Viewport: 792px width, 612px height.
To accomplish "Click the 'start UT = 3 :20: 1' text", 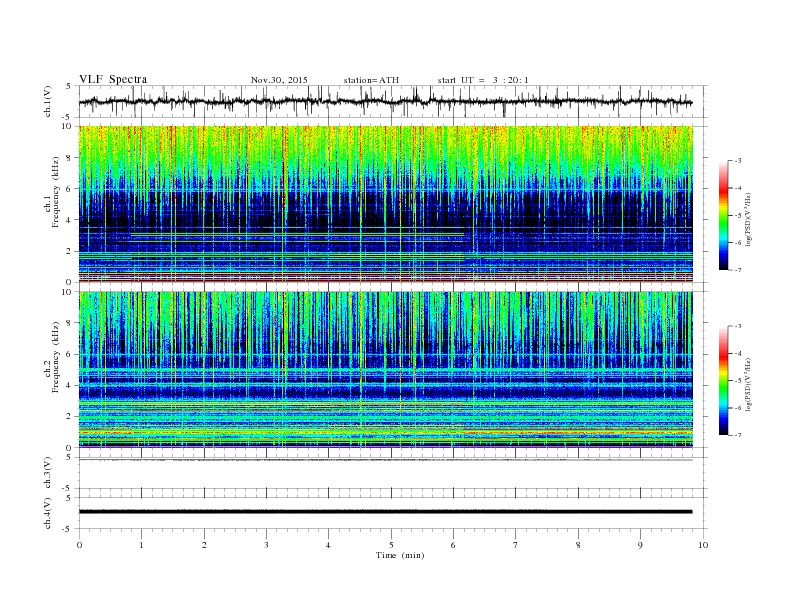I will (483, 80).
